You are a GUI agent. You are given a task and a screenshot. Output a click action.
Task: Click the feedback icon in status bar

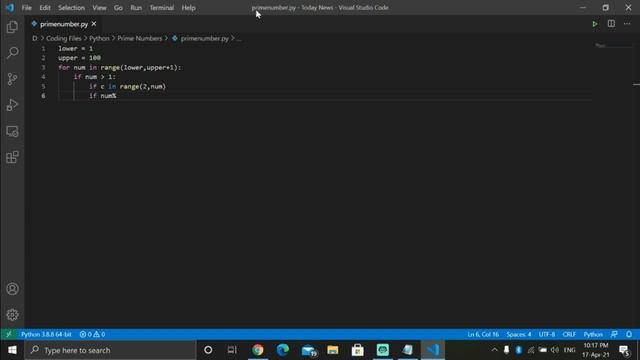614,334
